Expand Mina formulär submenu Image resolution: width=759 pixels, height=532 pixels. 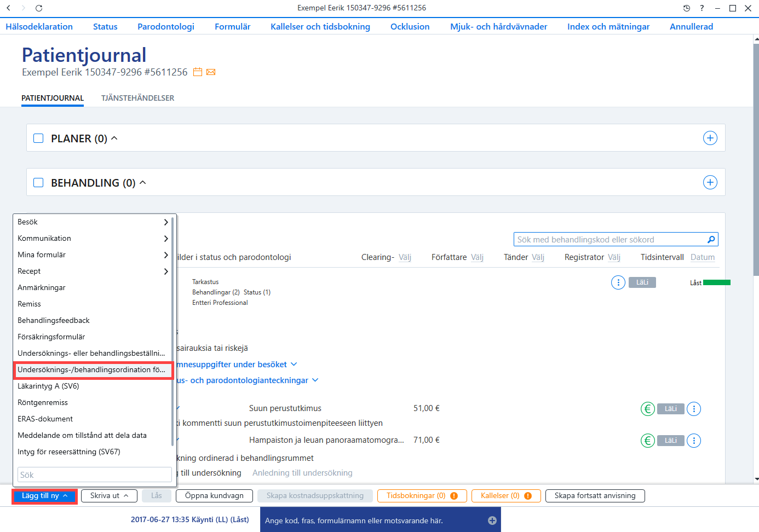166,255
